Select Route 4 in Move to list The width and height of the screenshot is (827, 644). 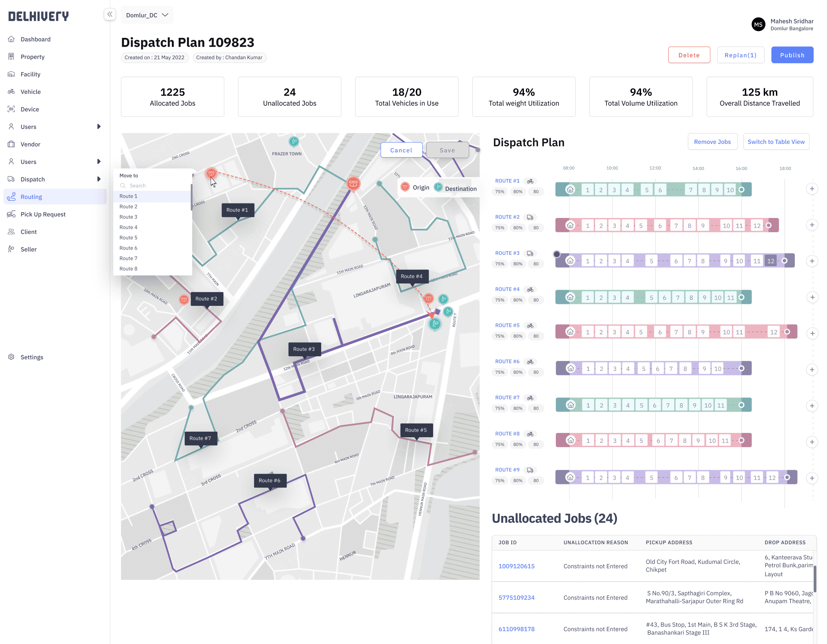click(x=128, y=227)
